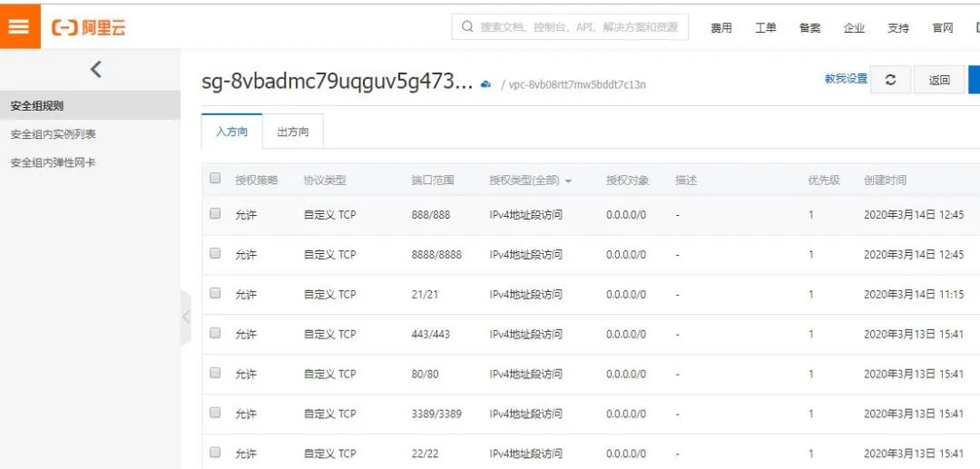The width and height of the screenshot is (980, 469).
Task: Check the 8888/8888 rule checkbox
Action: point(215,253)
